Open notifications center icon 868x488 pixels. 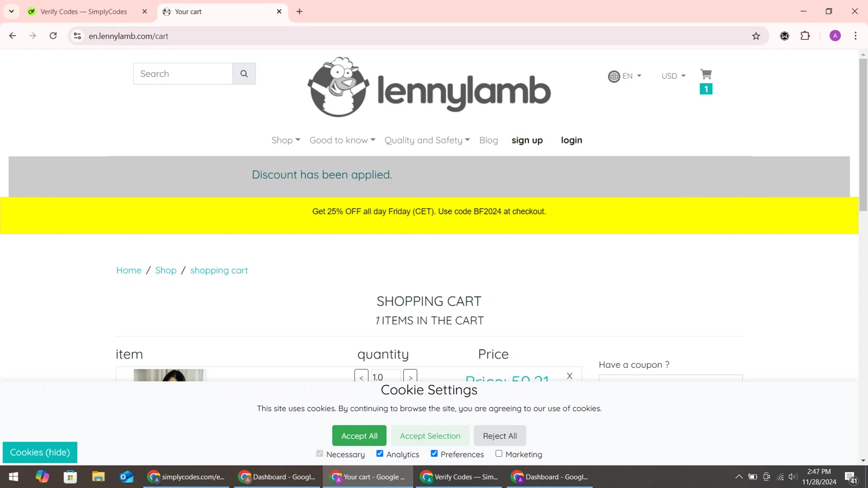[x=851, y=478]
